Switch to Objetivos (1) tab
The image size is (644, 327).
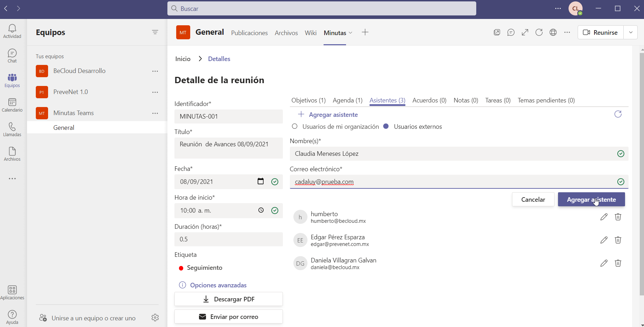tap(308, 100)
